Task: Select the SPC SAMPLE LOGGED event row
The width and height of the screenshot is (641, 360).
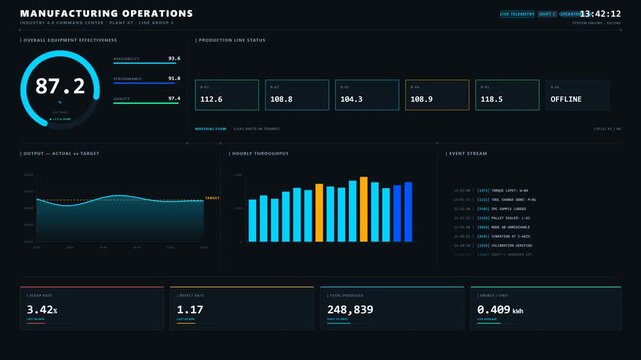Action: pos(490,209)
